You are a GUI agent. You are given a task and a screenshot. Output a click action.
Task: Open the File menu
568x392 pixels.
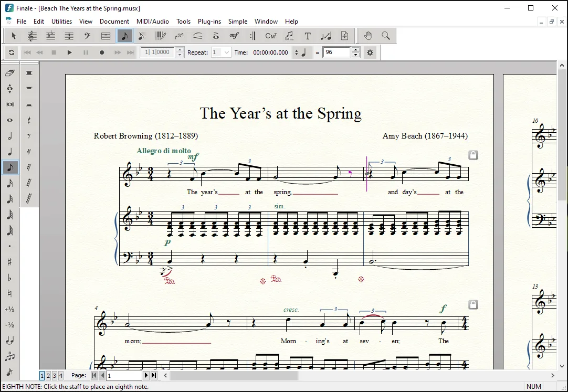click(x=22, y=22)
